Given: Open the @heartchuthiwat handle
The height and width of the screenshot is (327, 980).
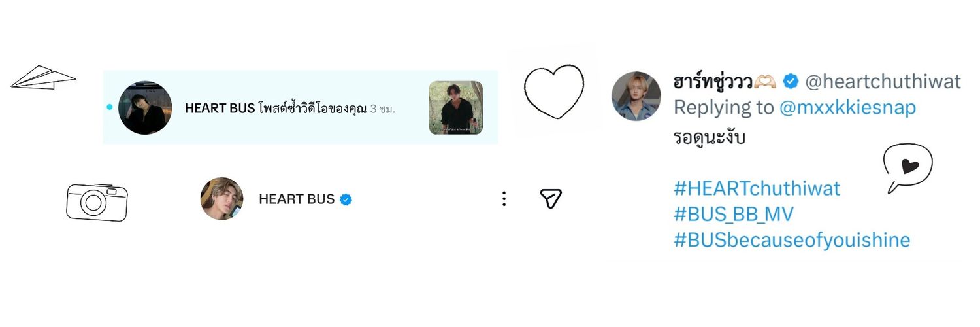Looking at the screenshot, I should pos(883,82).
